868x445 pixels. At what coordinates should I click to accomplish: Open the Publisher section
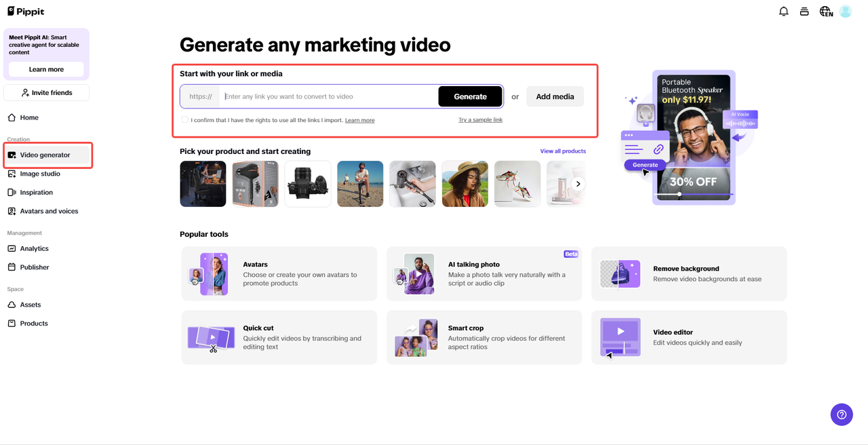click(35, 267)
